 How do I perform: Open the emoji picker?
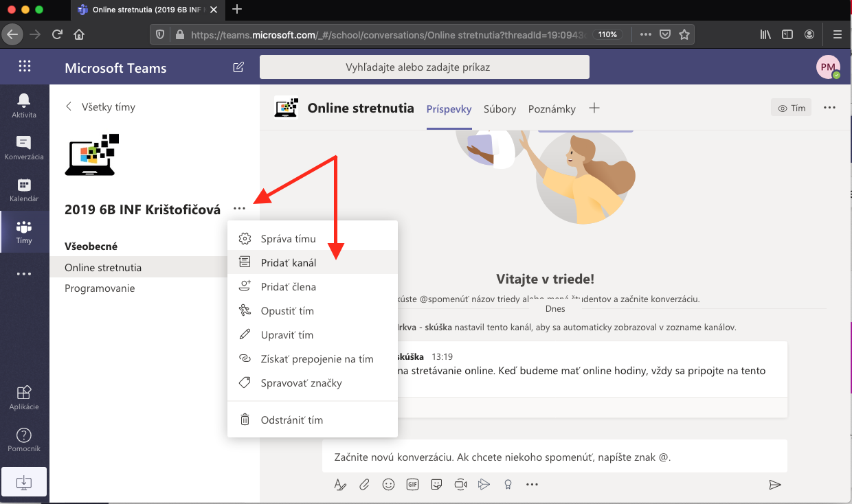pyautogui.click(x=388, y=484)
